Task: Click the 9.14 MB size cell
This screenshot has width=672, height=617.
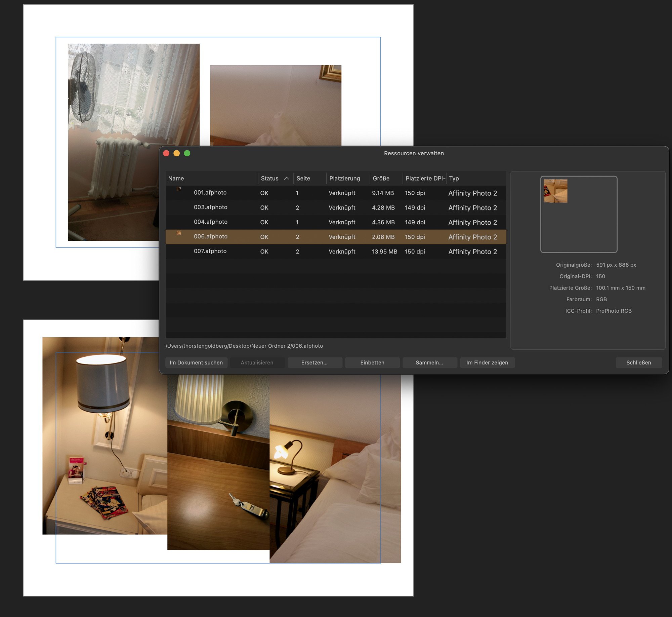Action: pos(383,193)
